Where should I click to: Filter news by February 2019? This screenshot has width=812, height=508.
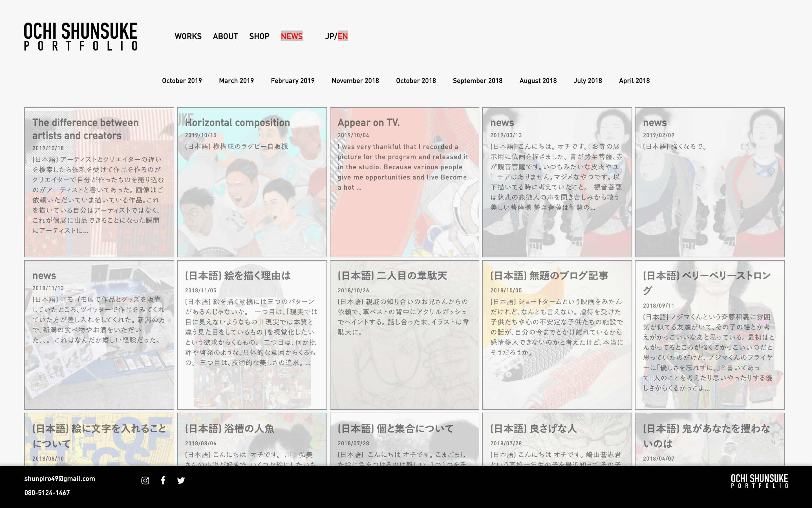293,81
